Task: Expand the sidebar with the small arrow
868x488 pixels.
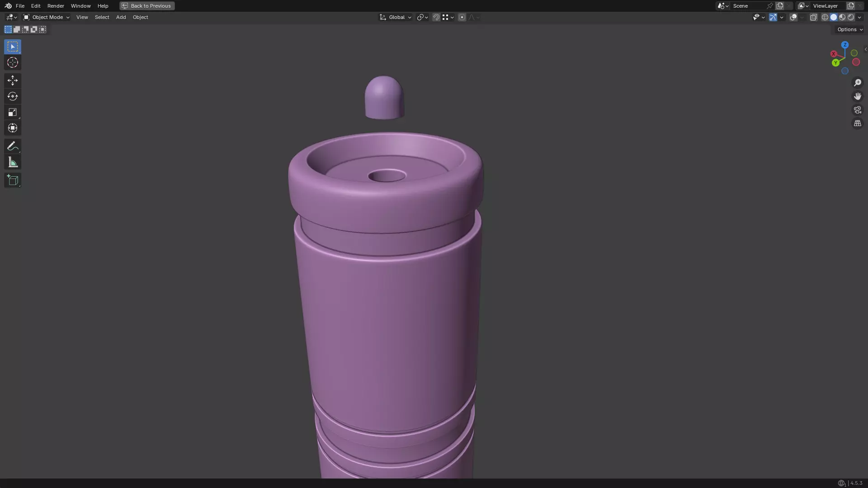Action: 865,49
